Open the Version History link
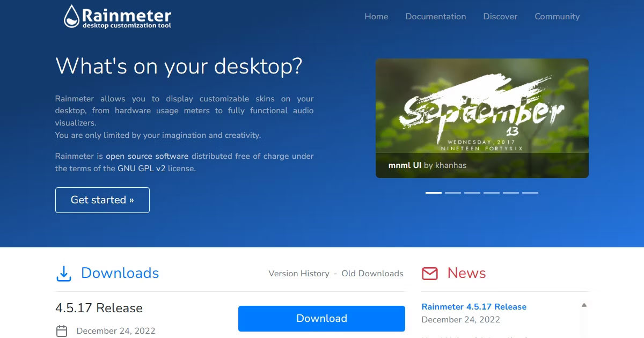 (298, 273)
